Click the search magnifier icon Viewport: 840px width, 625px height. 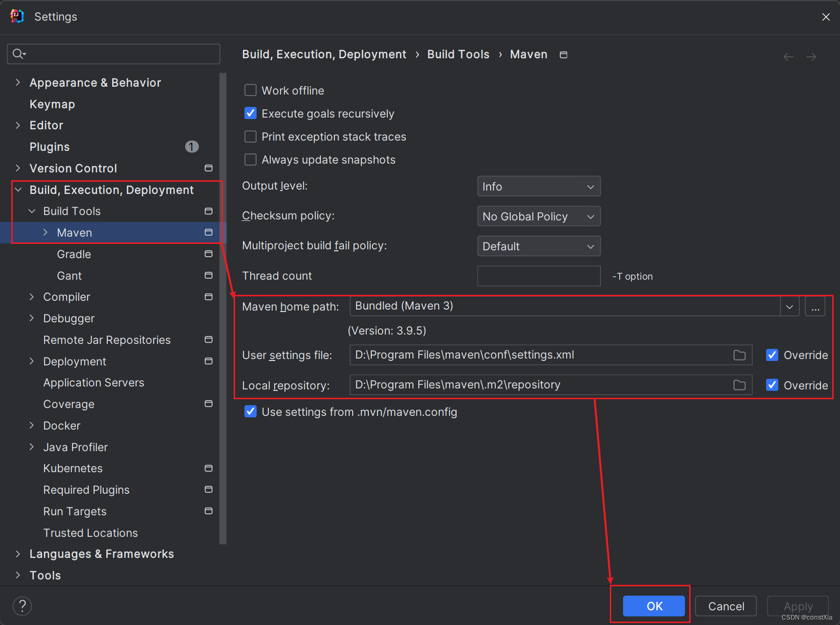click(19, 54)
